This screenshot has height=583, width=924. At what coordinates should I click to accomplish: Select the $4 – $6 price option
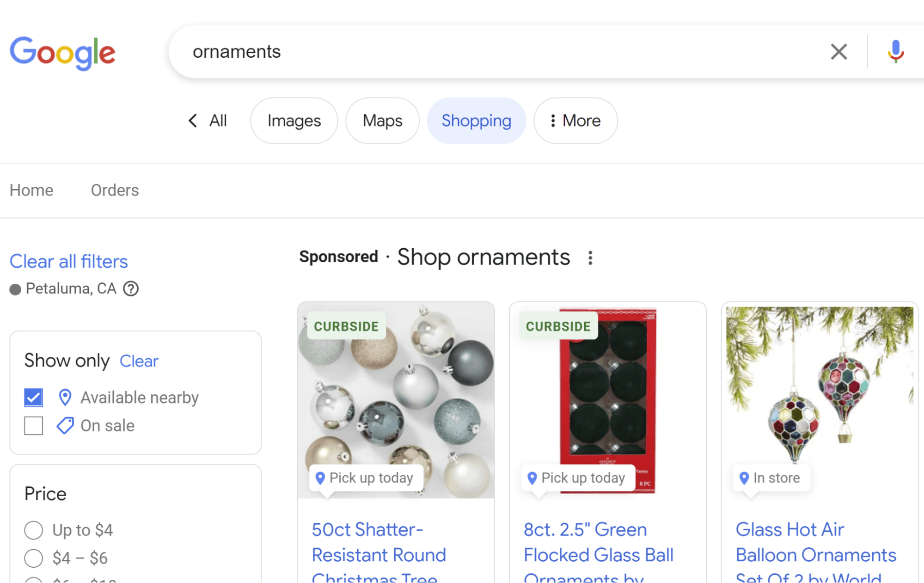click(34, 558)
